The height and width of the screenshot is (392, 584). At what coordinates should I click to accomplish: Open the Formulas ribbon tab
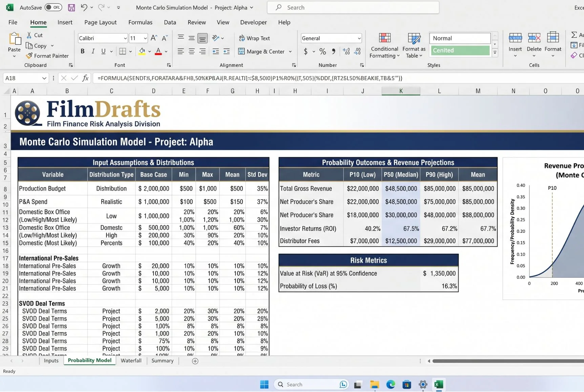pos(140,22)
